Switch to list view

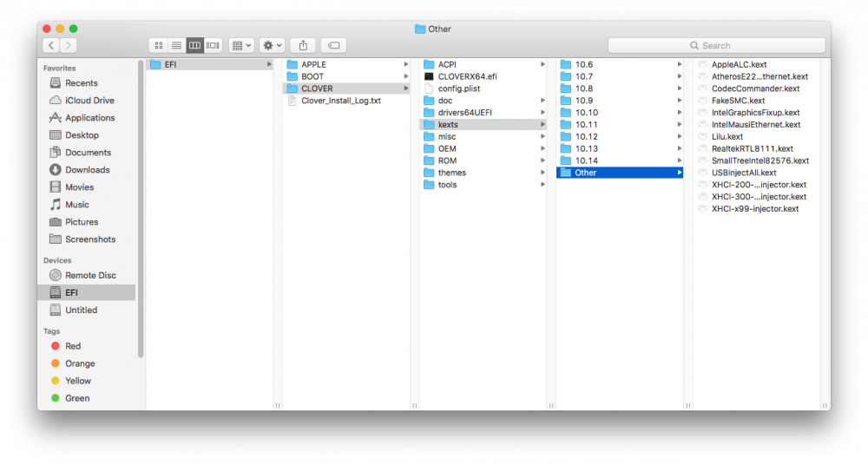[x=176, y=45]
